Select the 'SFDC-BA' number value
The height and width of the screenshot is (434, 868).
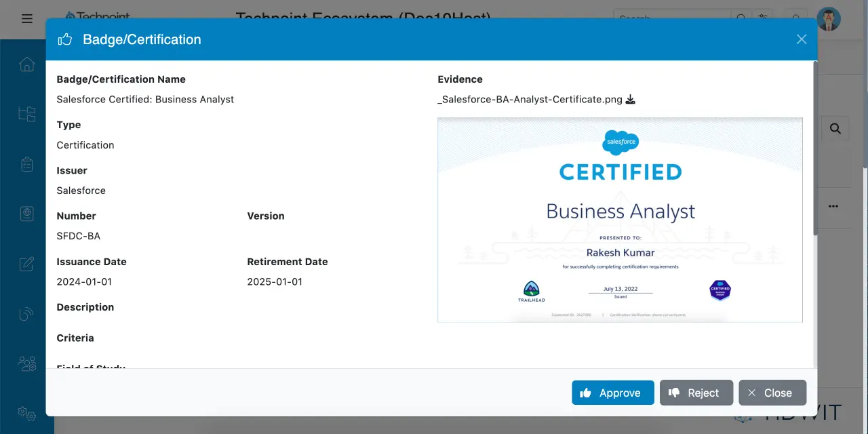pyautogui.click(x=79, y=236)
